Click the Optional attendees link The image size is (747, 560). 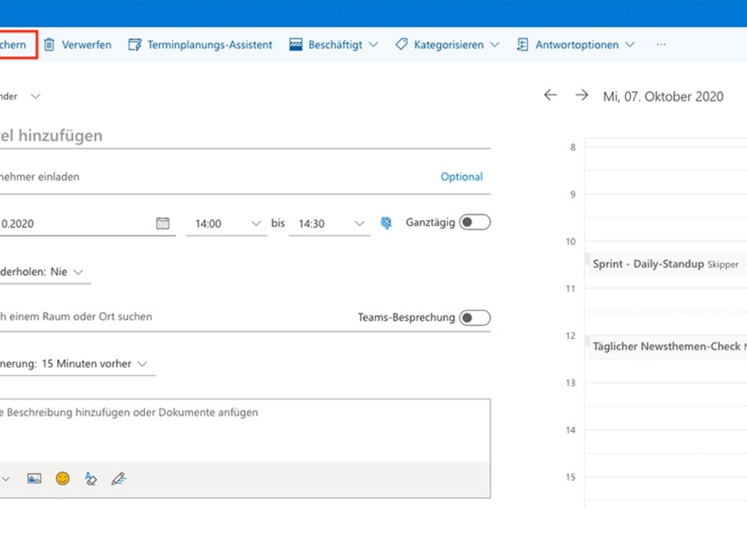click(x=461, y=177)
